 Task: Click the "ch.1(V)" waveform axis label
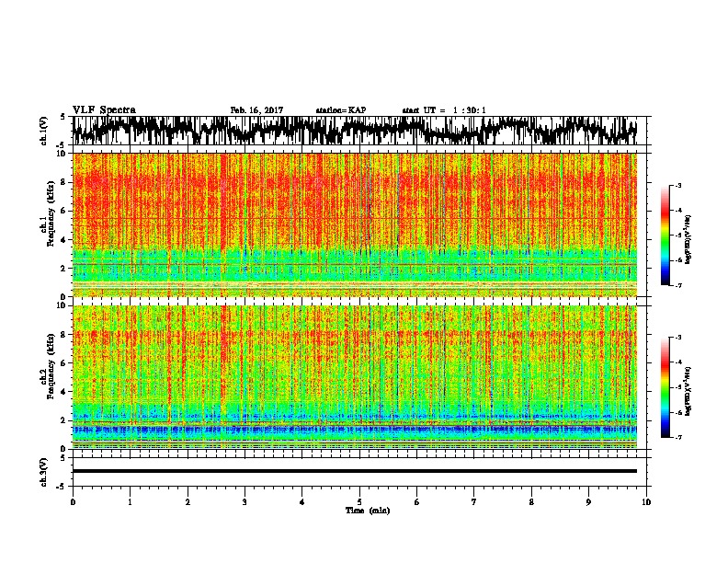[x=44, y=131]
